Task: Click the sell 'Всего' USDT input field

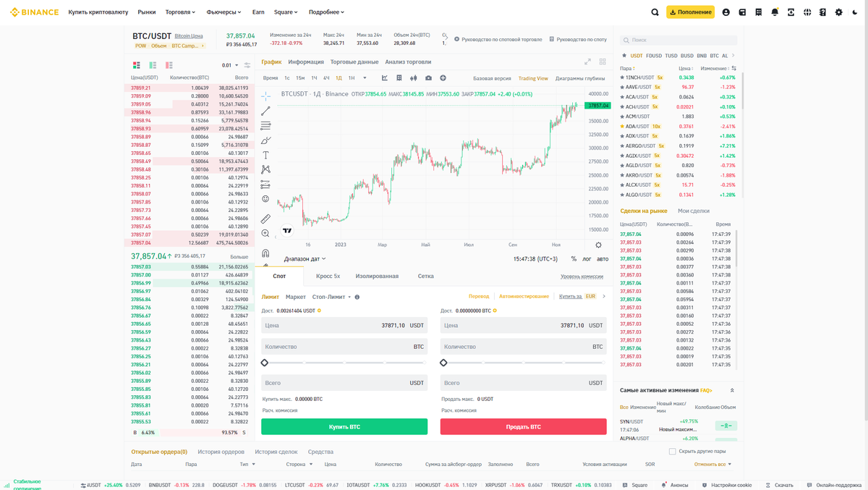Action: pyautogui.click(x=524, y=383)
